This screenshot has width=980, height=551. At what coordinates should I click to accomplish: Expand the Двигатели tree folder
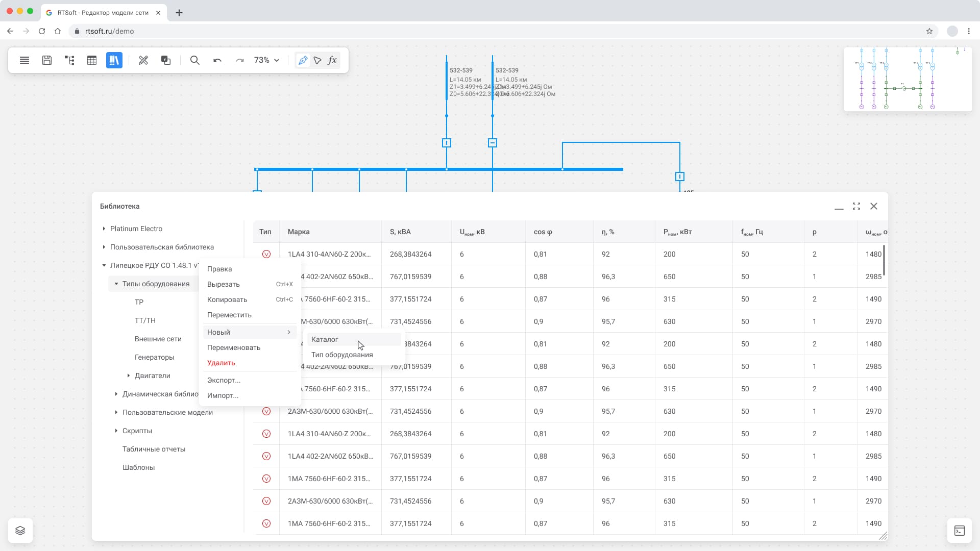coord(129,375)
